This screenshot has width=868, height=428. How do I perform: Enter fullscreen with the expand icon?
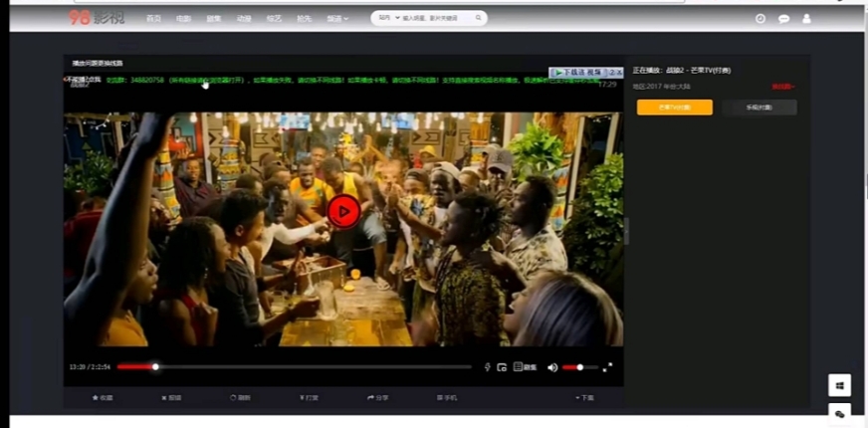[x=607, y=367]
